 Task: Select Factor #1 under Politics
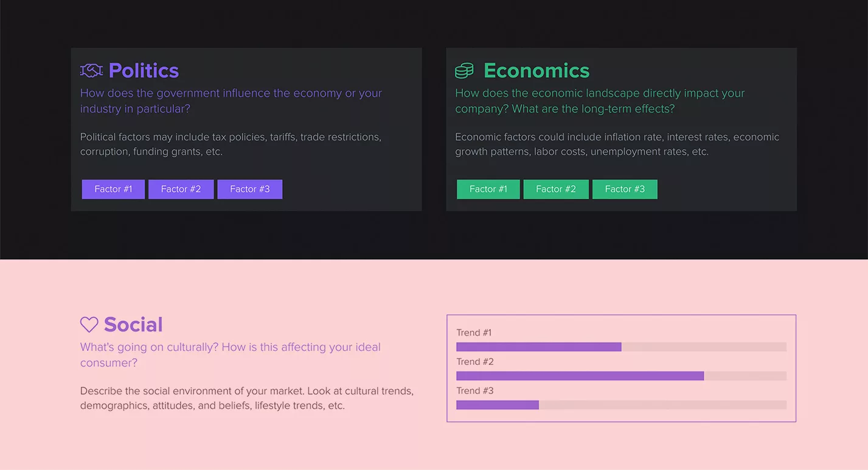pyautogui.click(x=113, y=189)
